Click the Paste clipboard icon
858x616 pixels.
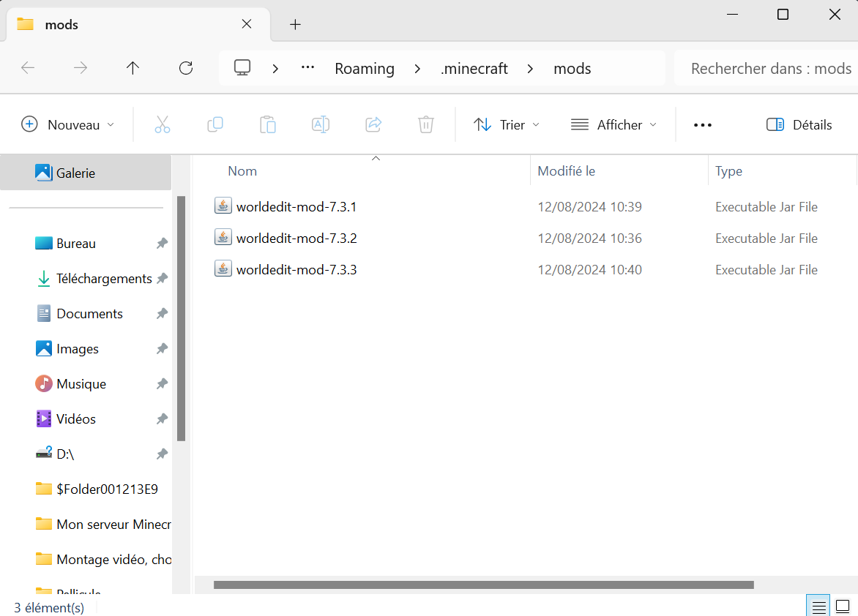pos(268,124)
